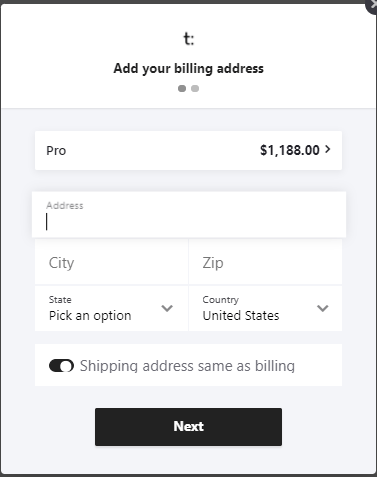Click the 'Add your billing address' heading
Screen dimensions: 377x477
point(188,69)
